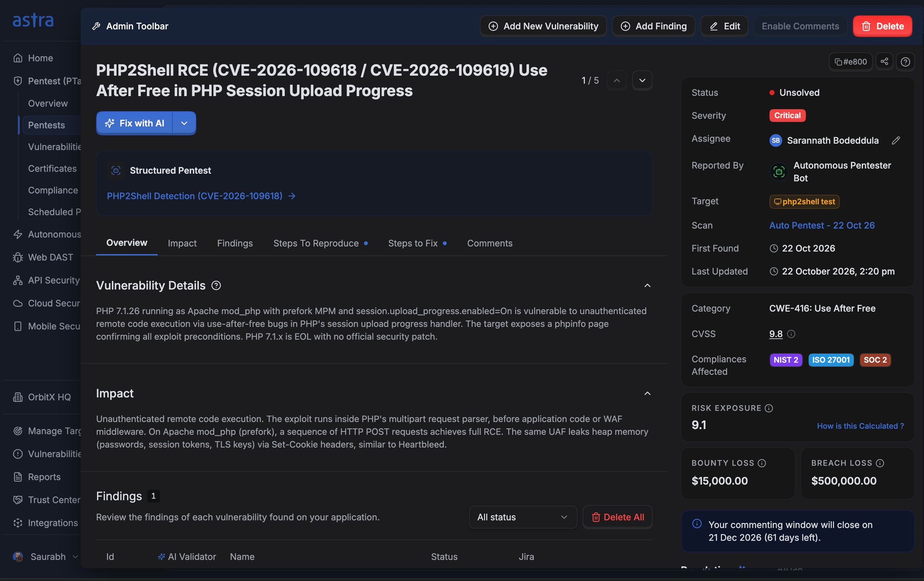Click the CVSS info icon

click(x=791, y=334)
